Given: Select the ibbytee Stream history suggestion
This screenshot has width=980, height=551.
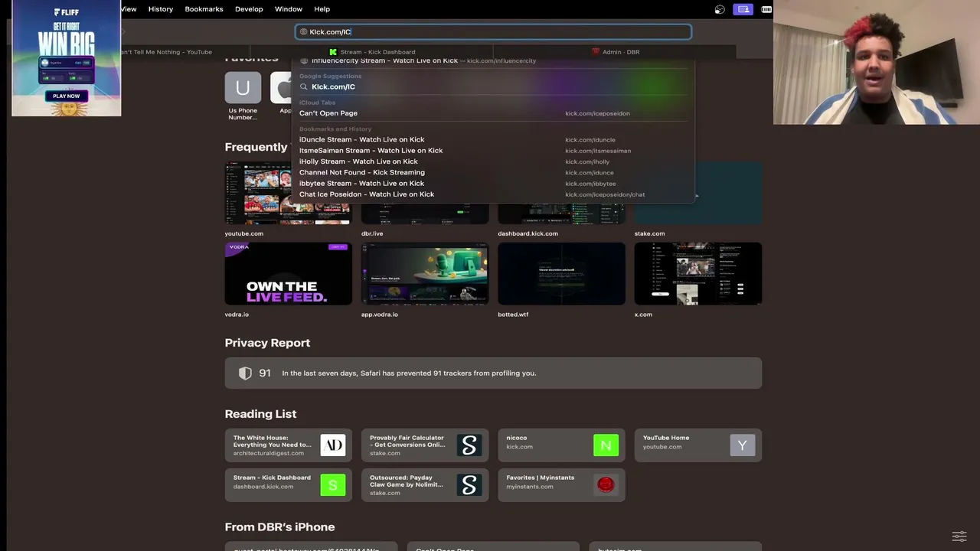Looking at the screenshot, I should tap(494, 184).
